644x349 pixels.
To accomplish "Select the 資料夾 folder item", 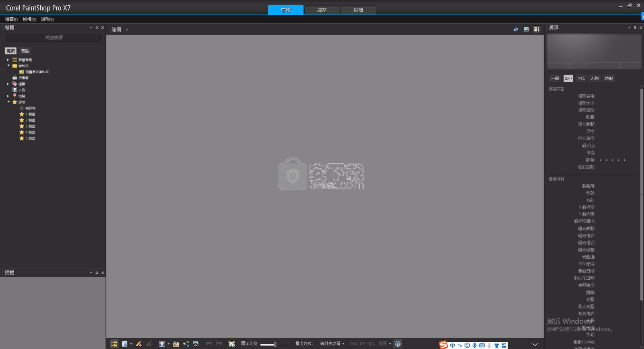I will tap(23, 66).
